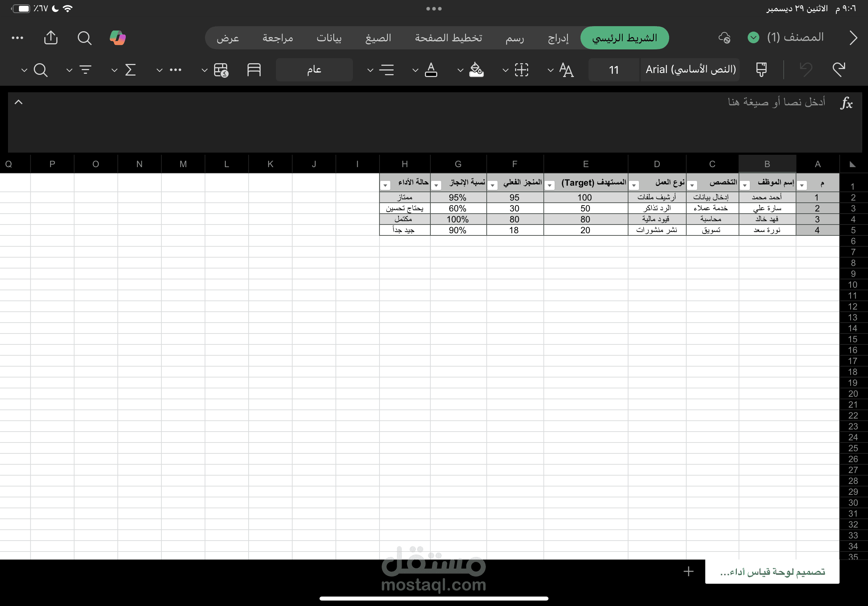The width and height of the screenshot is (868, 606).
Task: Tap the select-all corner triangle
Action: coord(852,164)
